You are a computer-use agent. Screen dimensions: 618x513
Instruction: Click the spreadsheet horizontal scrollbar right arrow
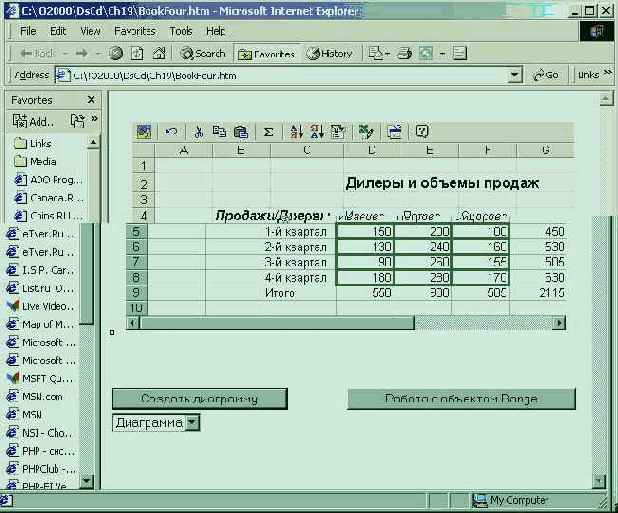(x=559, y=323)
